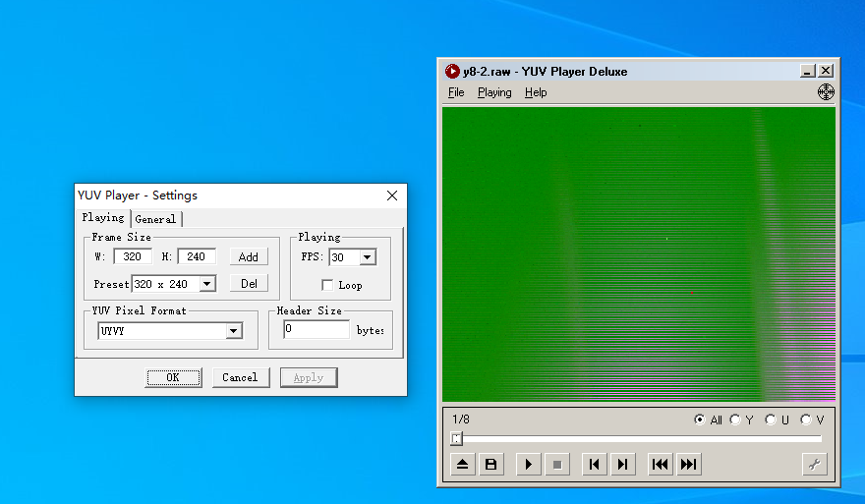The width and height of the screenshot is (865, 504).
Task: Switch to the General tab
Action: (155, 219)
